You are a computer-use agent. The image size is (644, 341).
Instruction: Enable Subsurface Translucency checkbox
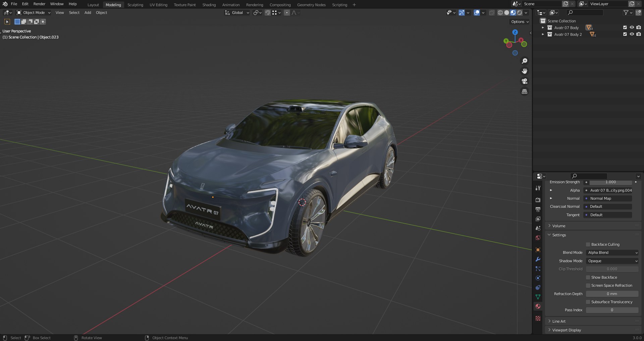pyautogui.click(x=588, y=302)
